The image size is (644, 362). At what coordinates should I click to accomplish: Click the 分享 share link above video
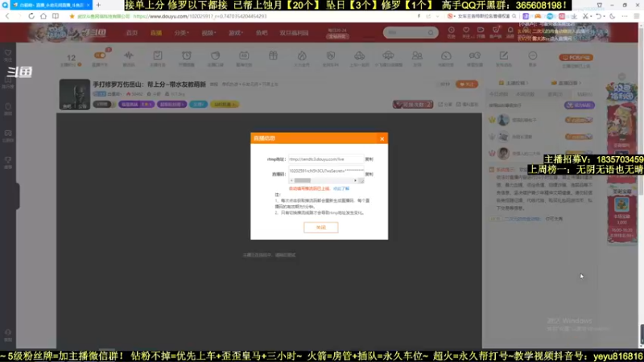(x=445, y=105)
